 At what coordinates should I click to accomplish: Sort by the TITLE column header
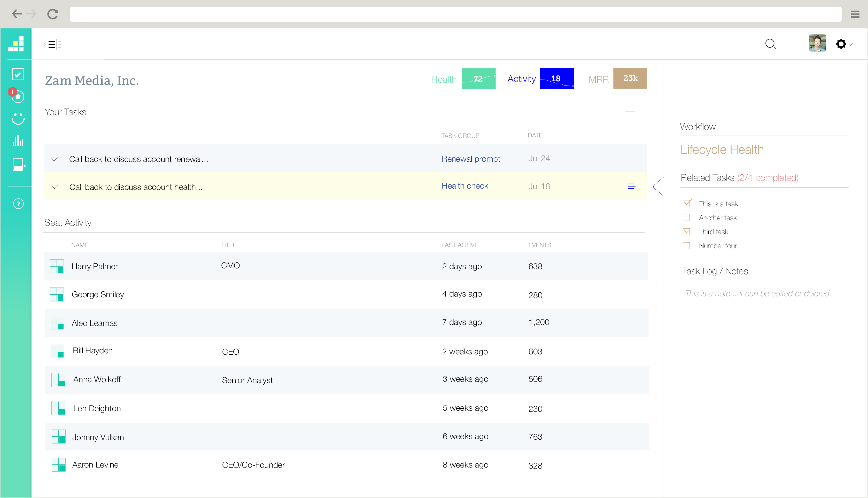point(228,245)
